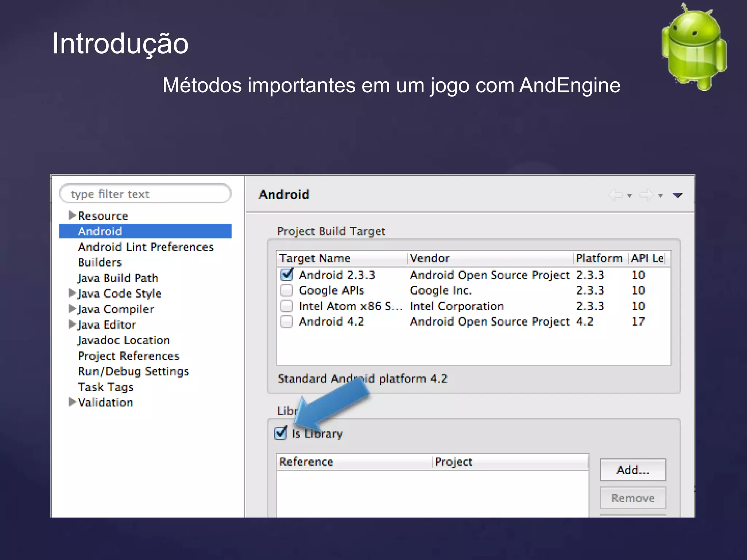The image size is (747, 560).
Task: Click 'Google Inc.' vendor cell
Action: pos(441,291)
